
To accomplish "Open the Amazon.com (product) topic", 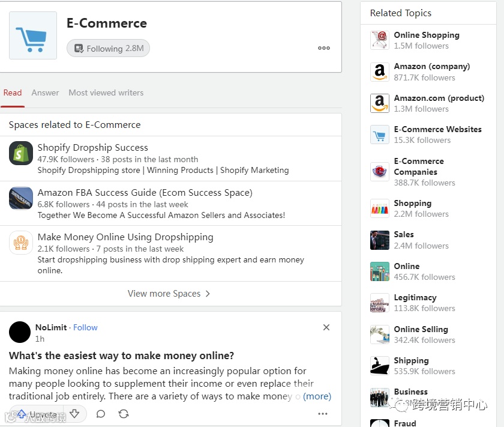I will (439, 98).
